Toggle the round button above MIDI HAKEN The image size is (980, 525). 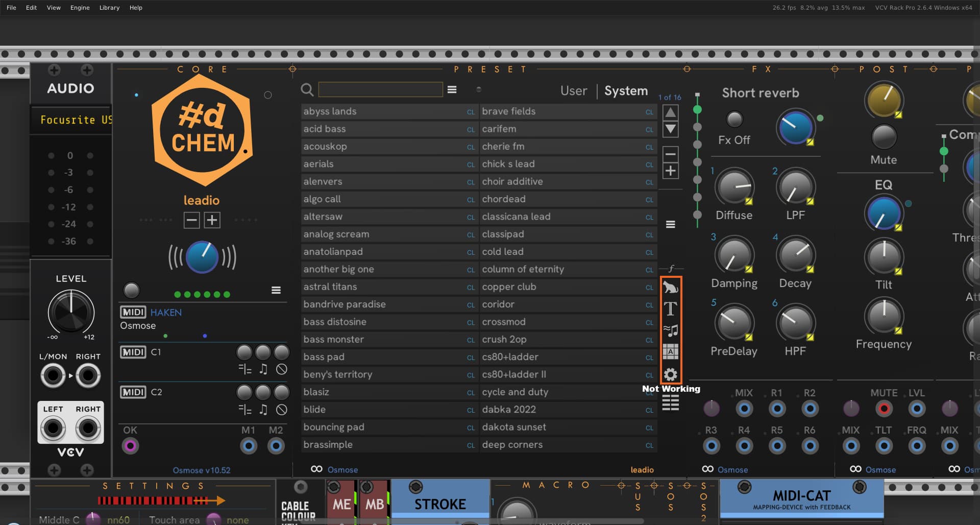click(x=131, y=290)
